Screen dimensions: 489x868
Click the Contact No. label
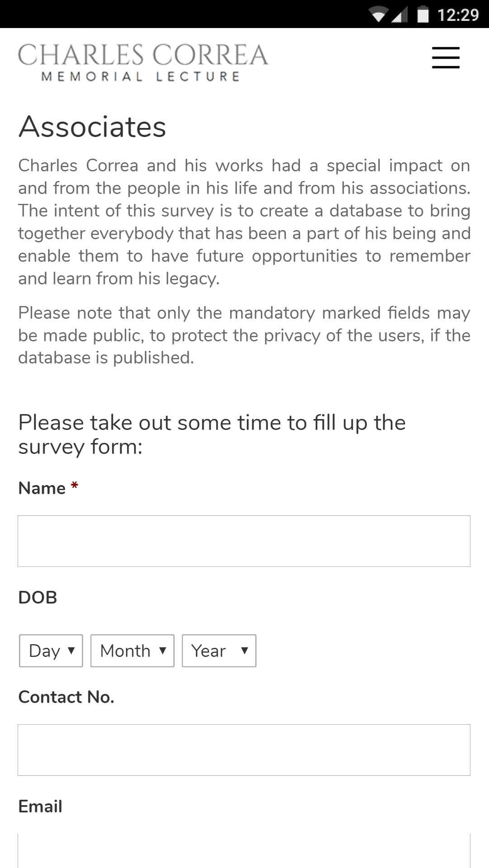[66, 697]
